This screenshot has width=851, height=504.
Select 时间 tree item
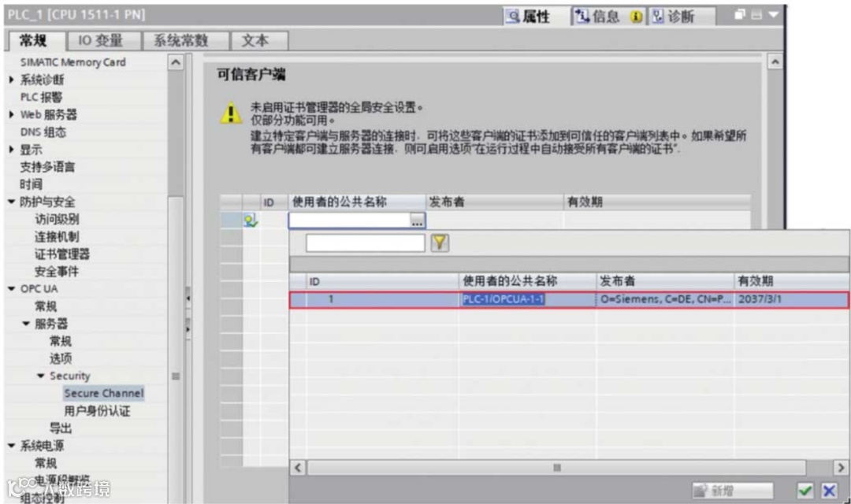click(31, 184)
